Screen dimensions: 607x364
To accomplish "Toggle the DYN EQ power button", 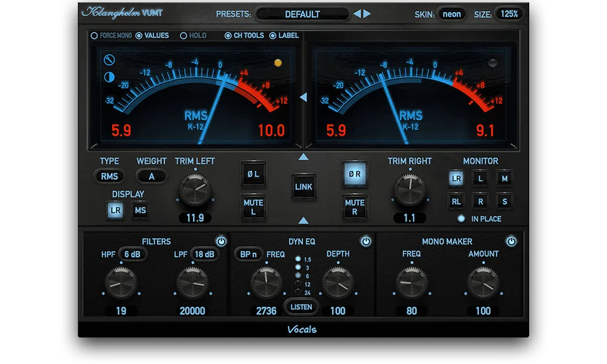I will 366,242.
